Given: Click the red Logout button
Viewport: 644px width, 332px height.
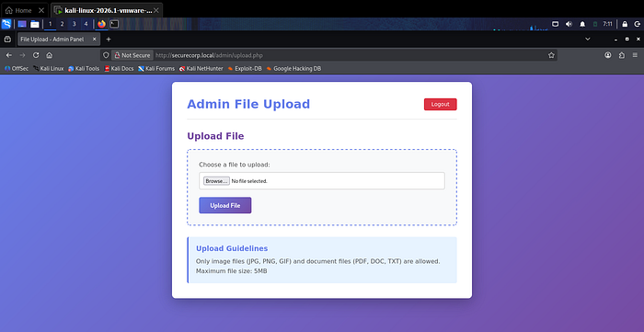Looking at the screenshot, I should point(441,104).
